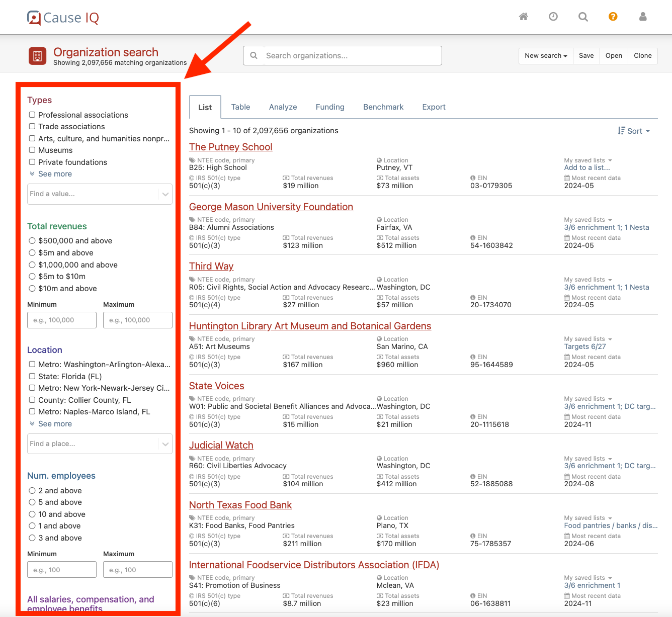Viewport: 672px width, 617px height.
Task: Open George Mason University Foundation
Action: [271, 207]
